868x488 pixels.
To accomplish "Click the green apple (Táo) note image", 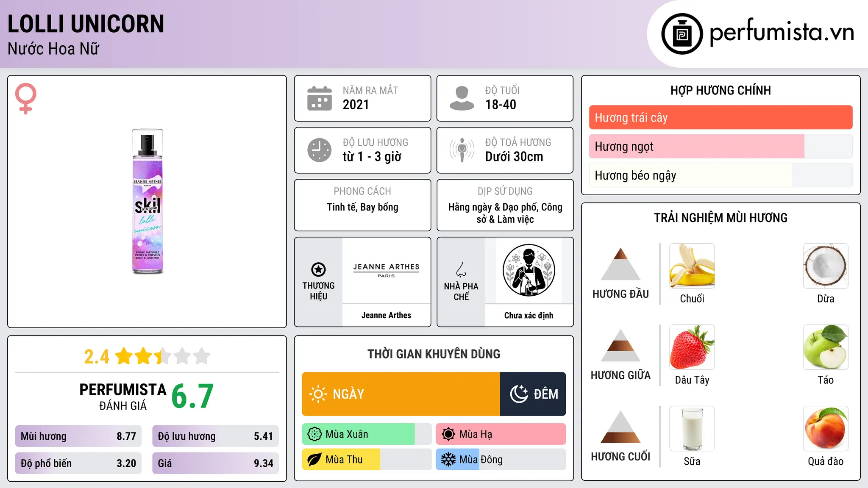I will point(826,347).
